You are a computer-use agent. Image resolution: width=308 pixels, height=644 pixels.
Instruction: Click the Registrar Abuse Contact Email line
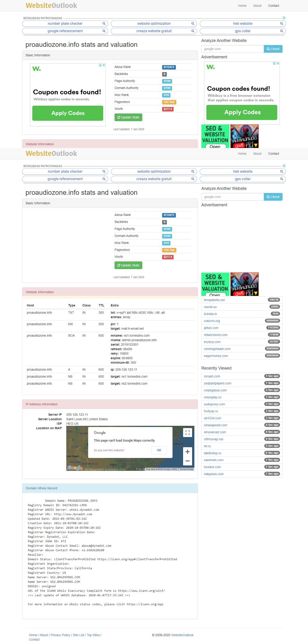click(69, 546)
